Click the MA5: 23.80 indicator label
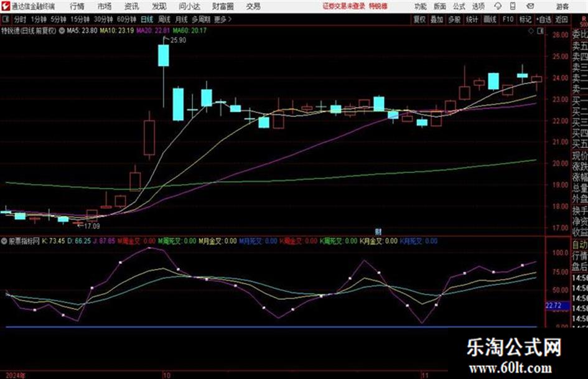The image size is (588, 379). tap(82, 30)
